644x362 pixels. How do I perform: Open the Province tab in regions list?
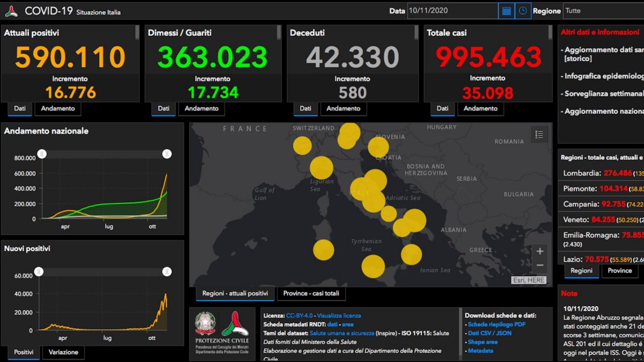(620, 271)
